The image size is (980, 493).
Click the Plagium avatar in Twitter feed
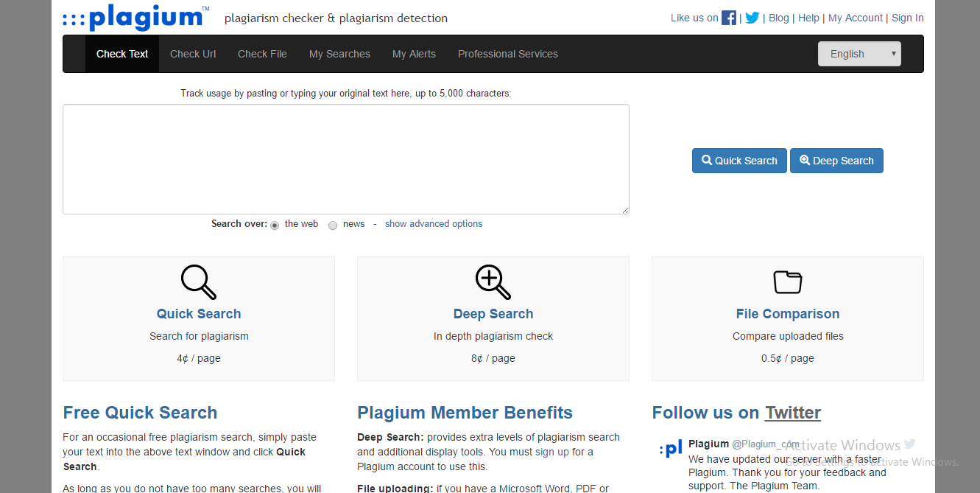671,448
